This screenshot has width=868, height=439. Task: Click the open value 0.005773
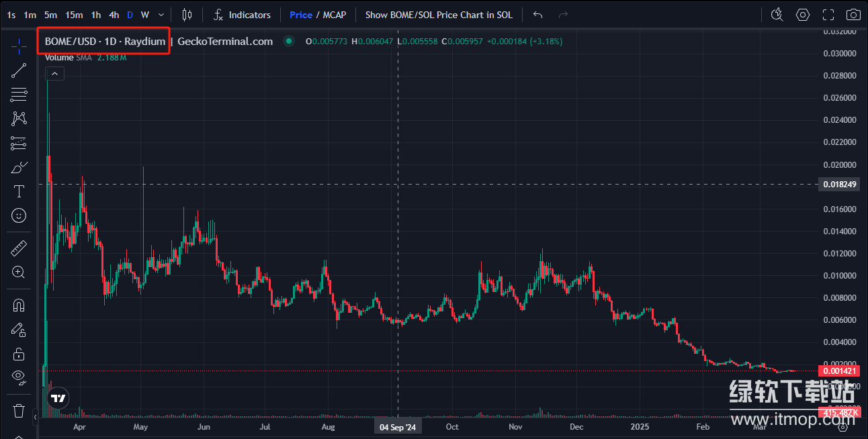[x=330, y=42]
